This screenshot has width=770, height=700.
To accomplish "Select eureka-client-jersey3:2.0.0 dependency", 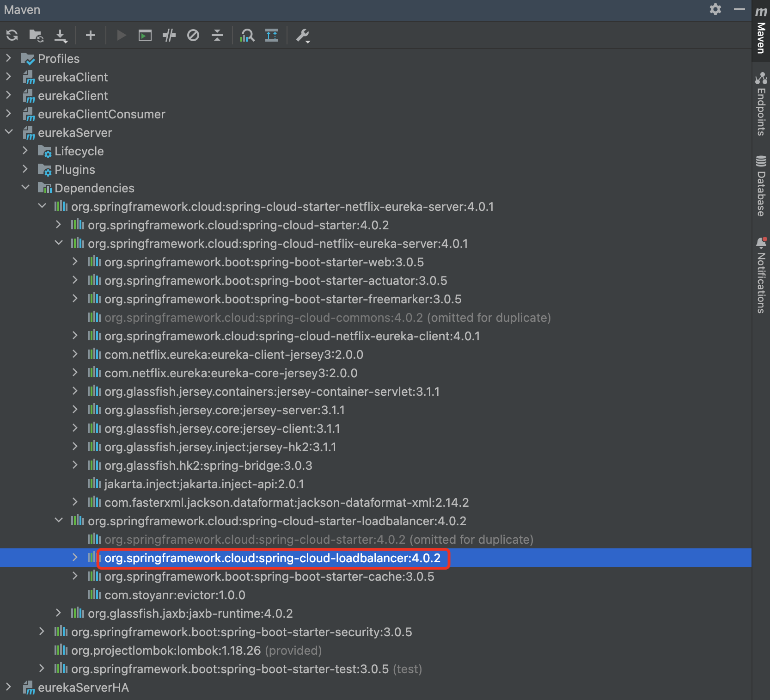I will tap(376, 354).
